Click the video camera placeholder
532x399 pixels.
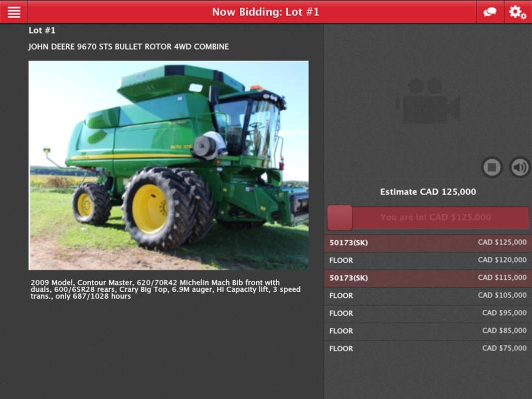[x=428, y=101]
